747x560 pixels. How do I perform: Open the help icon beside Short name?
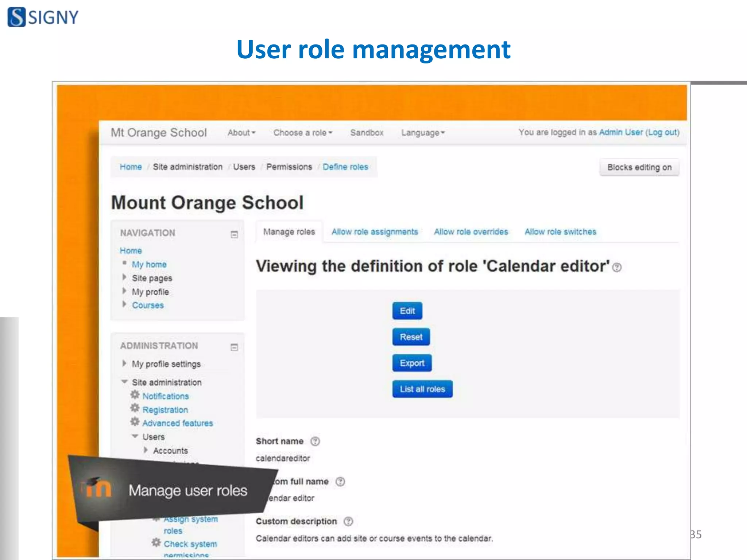point(315,442)
